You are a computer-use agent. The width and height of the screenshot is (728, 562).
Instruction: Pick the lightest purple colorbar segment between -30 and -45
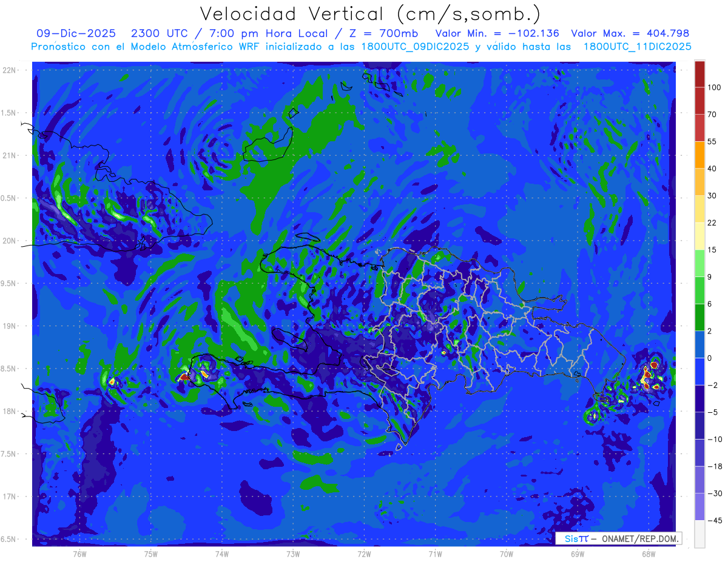pos(699,507)
